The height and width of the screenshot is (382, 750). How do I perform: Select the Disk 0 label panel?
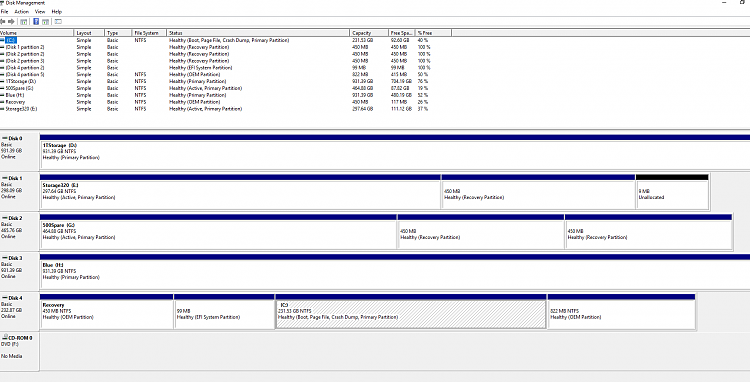tap(20, 152)
